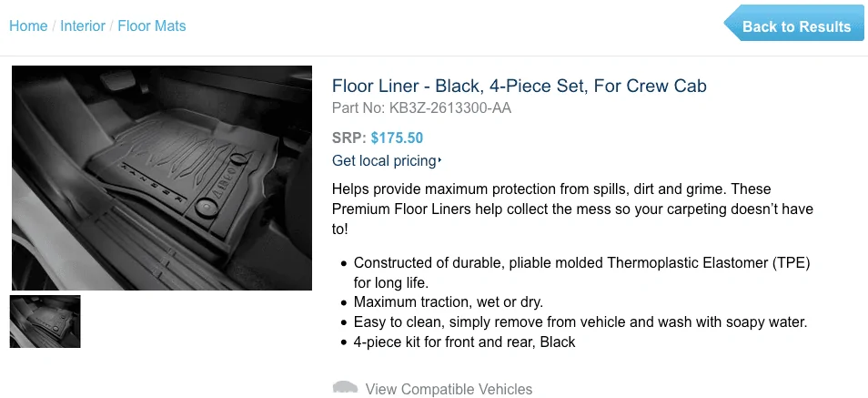This screenshot has height=398, width=868.
Task: Click the Easy to clean bullet text
Action: tap(580, 322)
